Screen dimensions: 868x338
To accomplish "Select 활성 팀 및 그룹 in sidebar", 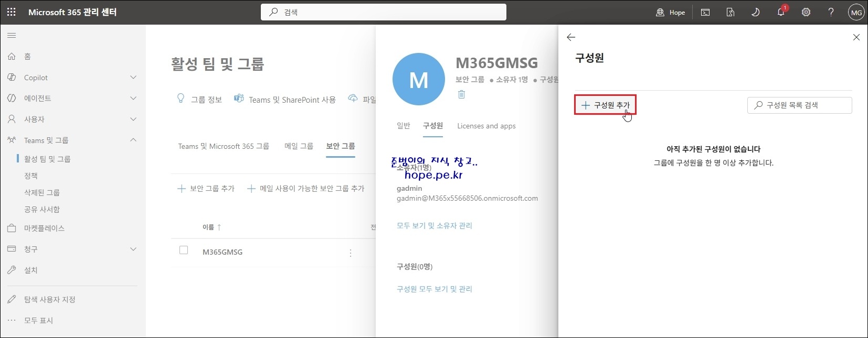I will (x=47, y=159).
